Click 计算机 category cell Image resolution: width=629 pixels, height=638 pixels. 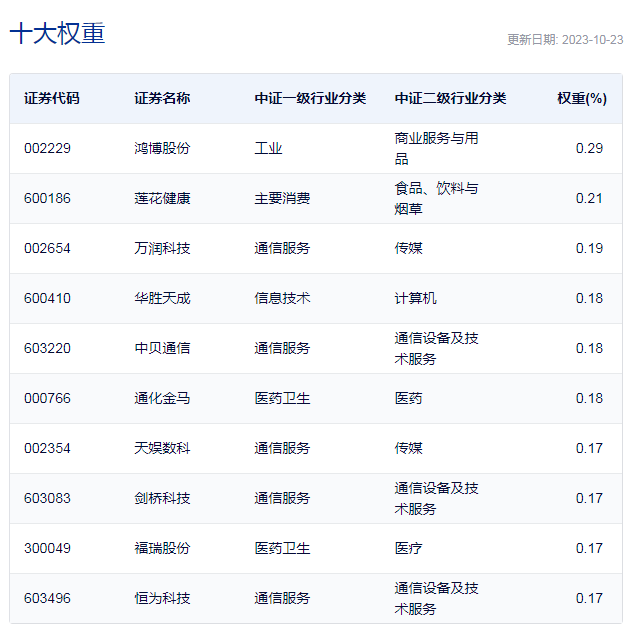pyautogui.click(x=415, y=298)
